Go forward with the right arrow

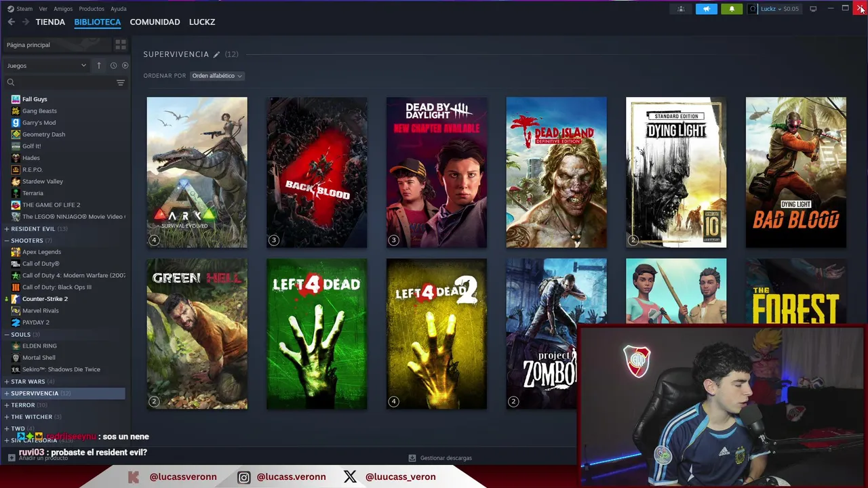pos(25,22)
